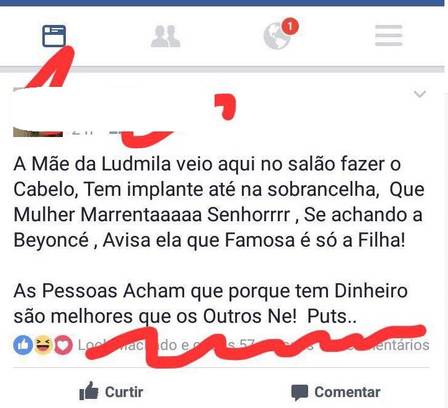Tap the paragraph 'As Pessoas Acham que porque'

pyautogui.click(x=211, y=303)
